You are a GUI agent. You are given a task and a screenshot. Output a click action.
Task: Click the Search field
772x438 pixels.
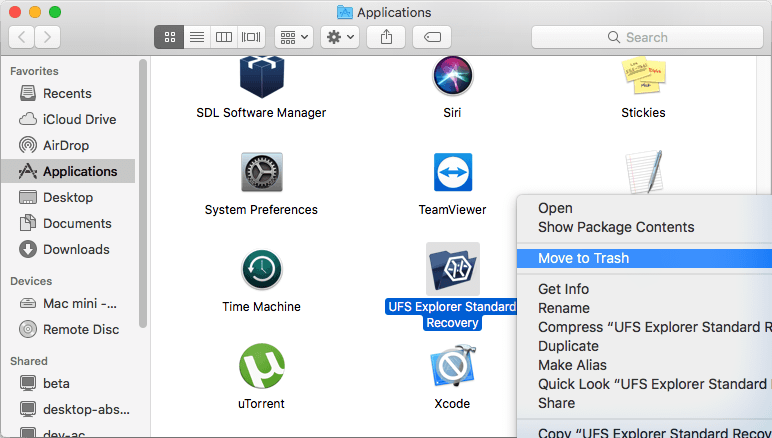pyautogui.click(x=647, y=37)
